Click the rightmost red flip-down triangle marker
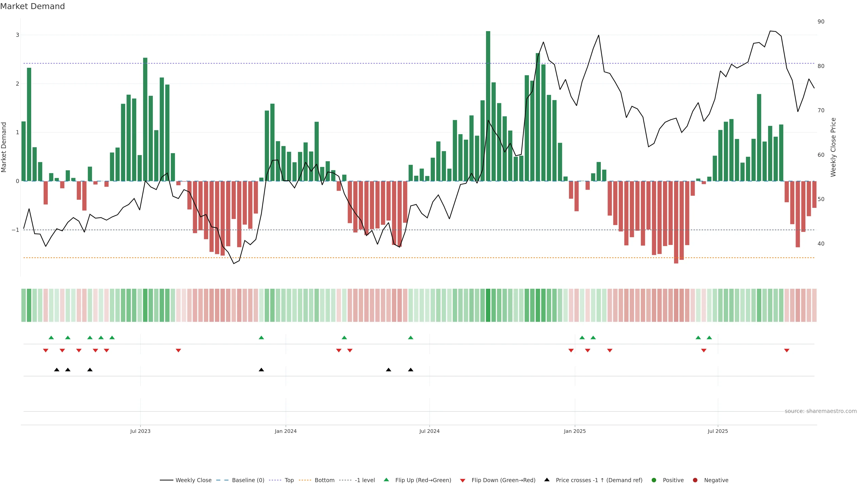This screenshot has width=868, height=488. pyautogui.click(x=787, y=351)
